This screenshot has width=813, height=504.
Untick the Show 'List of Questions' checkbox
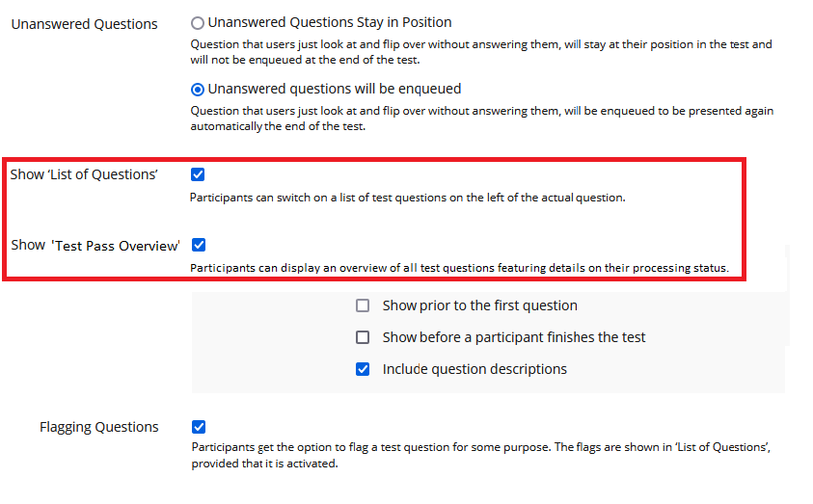[x=199, y=174]
